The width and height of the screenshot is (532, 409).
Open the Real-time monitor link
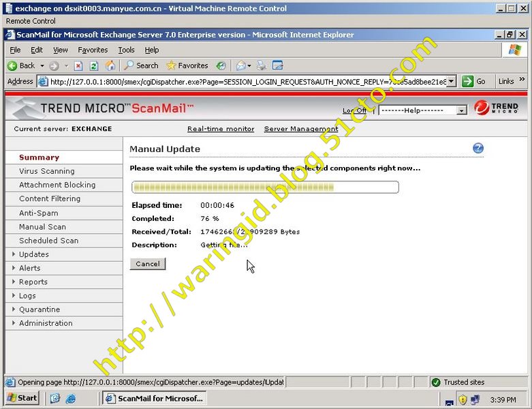click(221, 129)
